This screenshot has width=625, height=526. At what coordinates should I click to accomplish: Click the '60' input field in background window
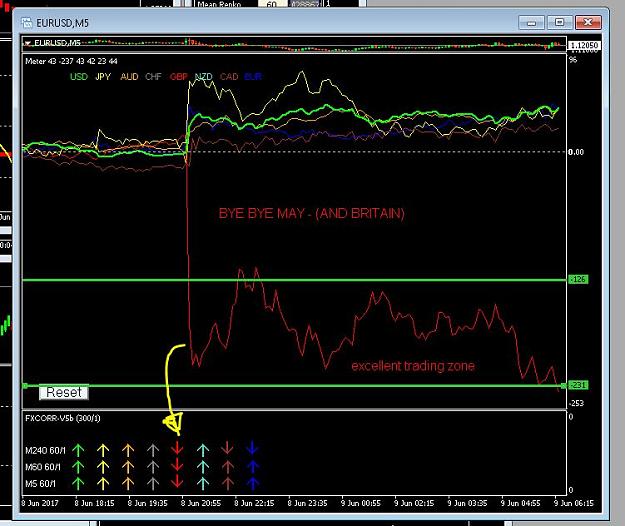(x=272, y=4)
